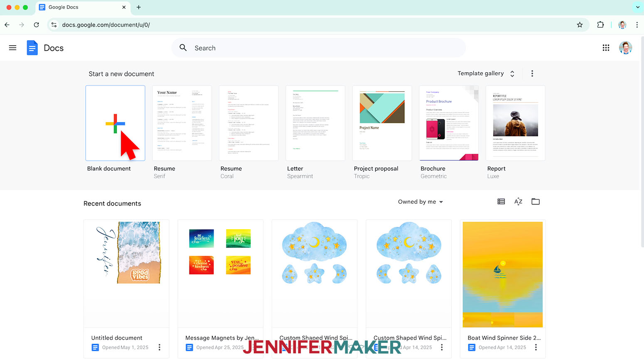
Task: Pick the Project proposal Tropic template
Action: pyautogui.click(x=382, y=123)
